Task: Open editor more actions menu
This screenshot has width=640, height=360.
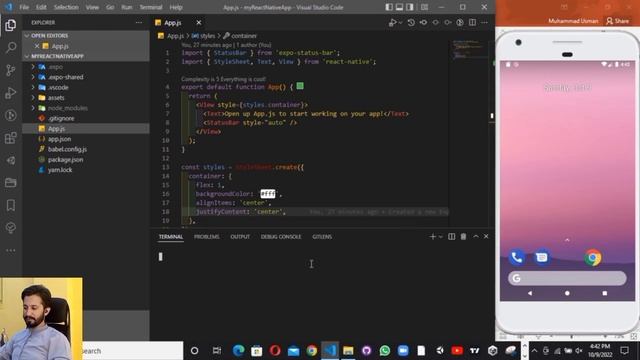Action: coord(484,22)
